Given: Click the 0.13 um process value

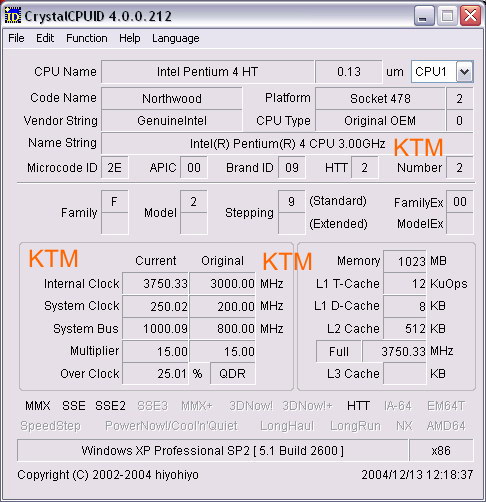Looking at the screenshot, I should click(349, 71).
